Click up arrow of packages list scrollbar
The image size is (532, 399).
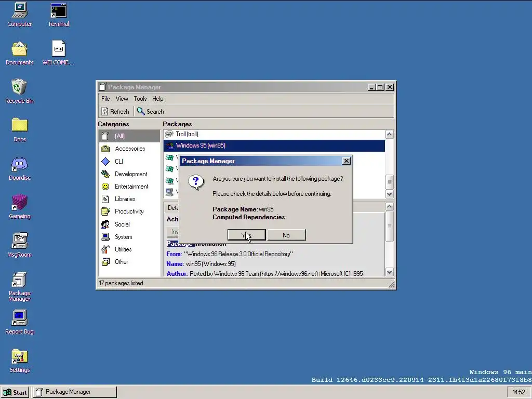point(389,135)
